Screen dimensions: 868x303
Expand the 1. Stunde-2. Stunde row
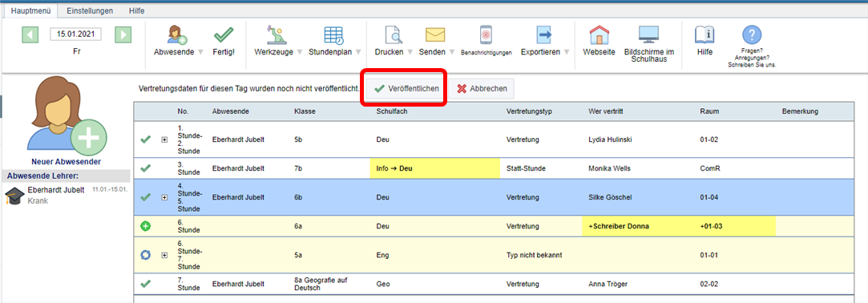[x=164, y=139]
